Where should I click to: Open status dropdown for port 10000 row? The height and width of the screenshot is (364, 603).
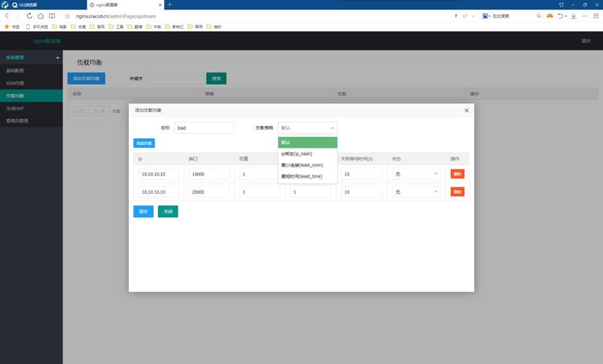[x=416, y=174]
